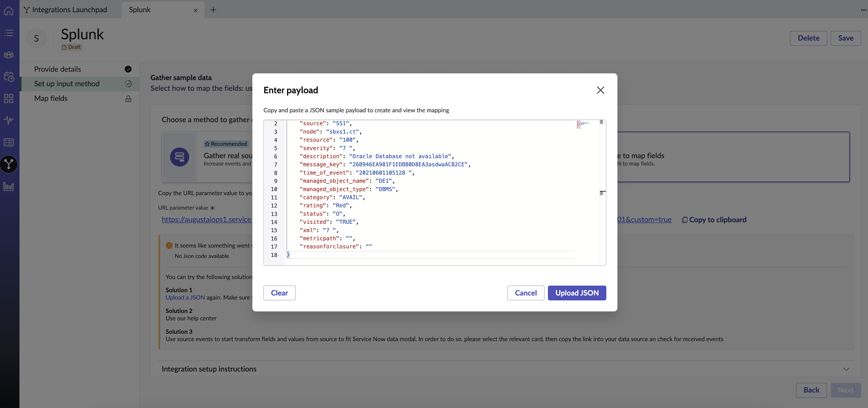
Task: Click the Set up input method progress icon
Action: 128,84
